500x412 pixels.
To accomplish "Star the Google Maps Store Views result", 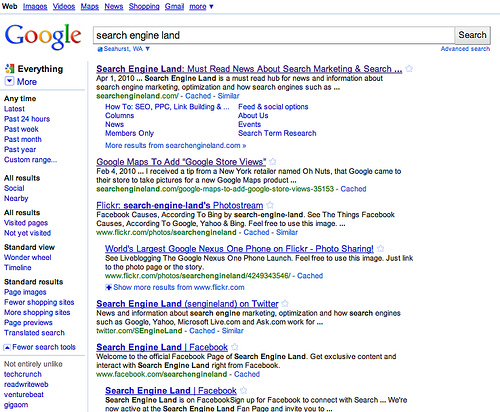I will click(273, 162).
